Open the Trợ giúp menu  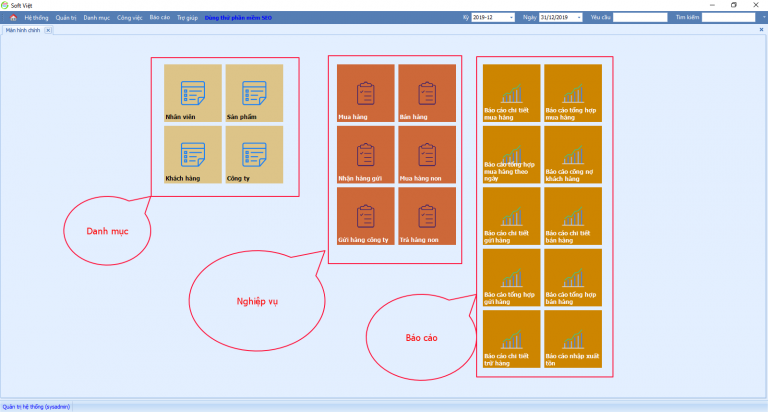point(187,18)
